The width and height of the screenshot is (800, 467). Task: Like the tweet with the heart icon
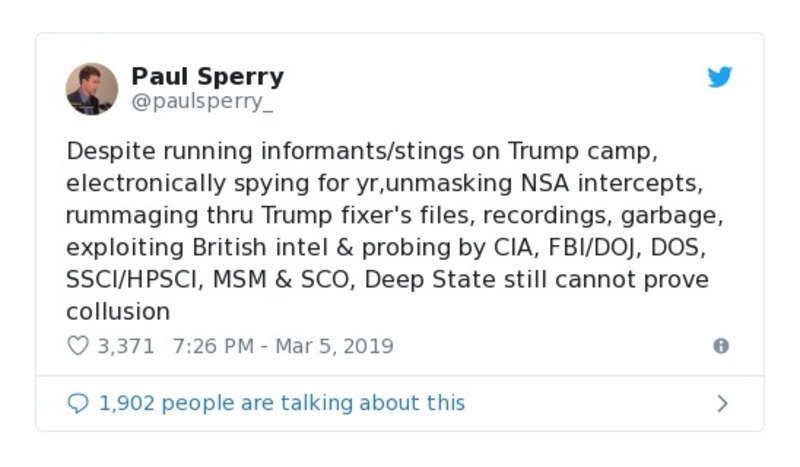tap(78, 346)
